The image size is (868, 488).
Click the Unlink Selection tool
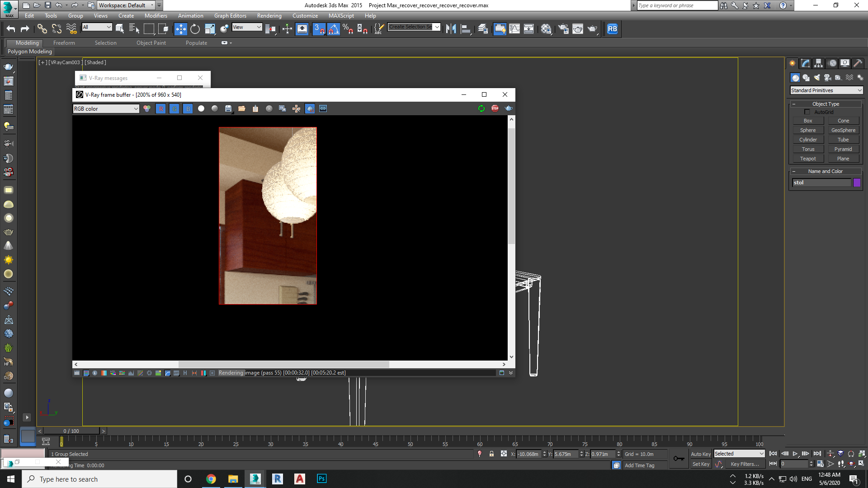[57, 29]
